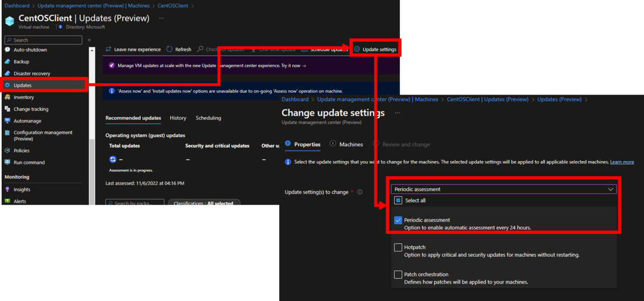Click the Backup cloud icon in sidebar

point(8,62)
